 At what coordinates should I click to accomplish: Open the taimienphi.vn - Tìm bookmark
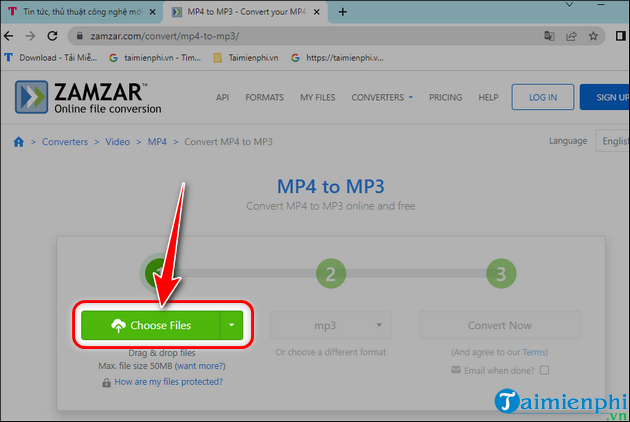click(x=155, y=58)
